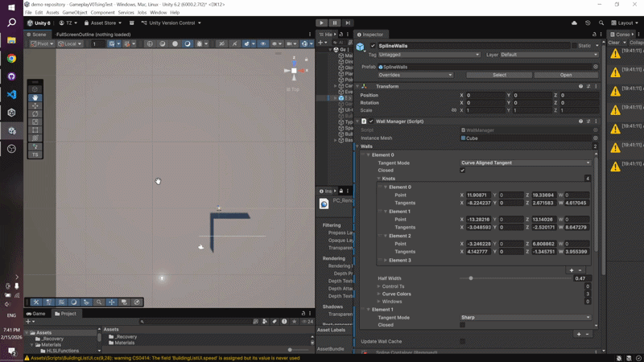This screenshot has width=644, height=362.
Task: Click the prefab Open button
Action: pyautogui.click(x=566, y=75)
